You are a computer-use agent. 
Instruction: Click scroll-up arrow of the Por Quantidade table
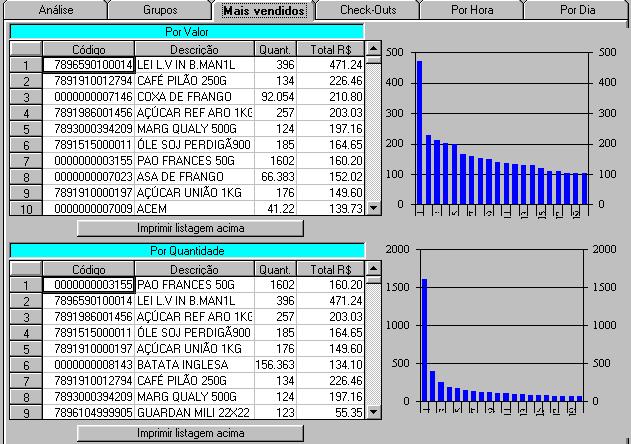point(374,270)
